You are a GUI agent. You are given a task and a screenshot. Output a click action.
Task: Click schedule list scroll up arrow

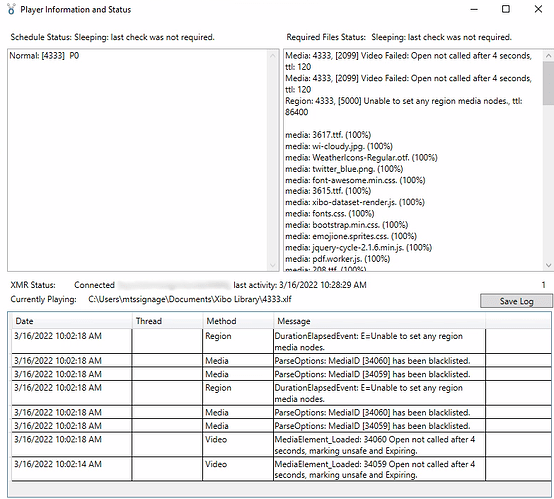coord(272,55)
